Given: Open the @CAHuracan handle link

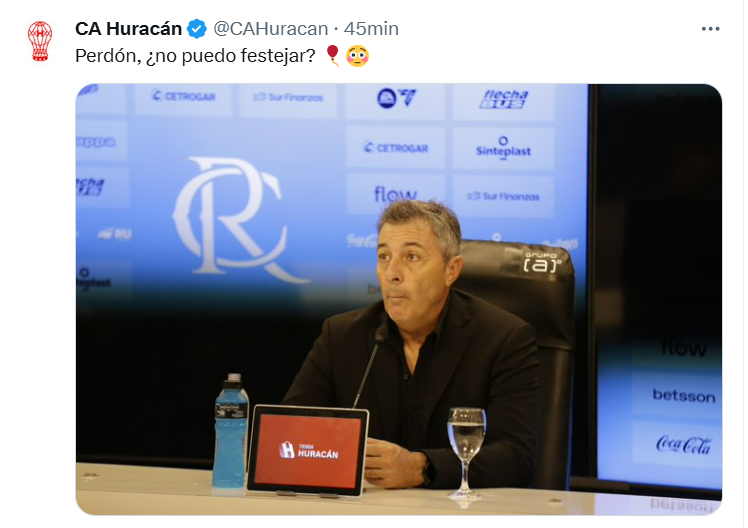Looking at the screenshot, I should (270, 29).
